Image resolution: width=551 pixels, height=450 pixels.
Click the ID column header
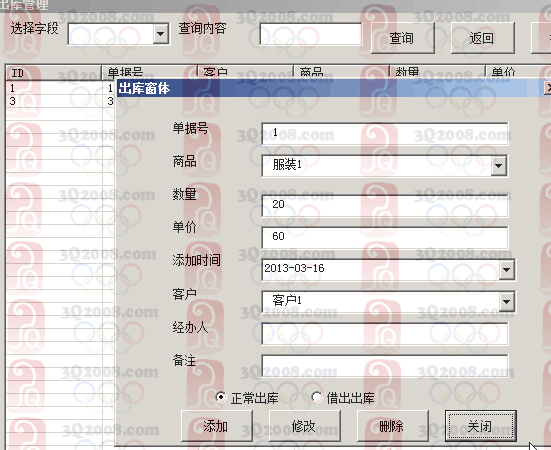(x=53, y=73)
